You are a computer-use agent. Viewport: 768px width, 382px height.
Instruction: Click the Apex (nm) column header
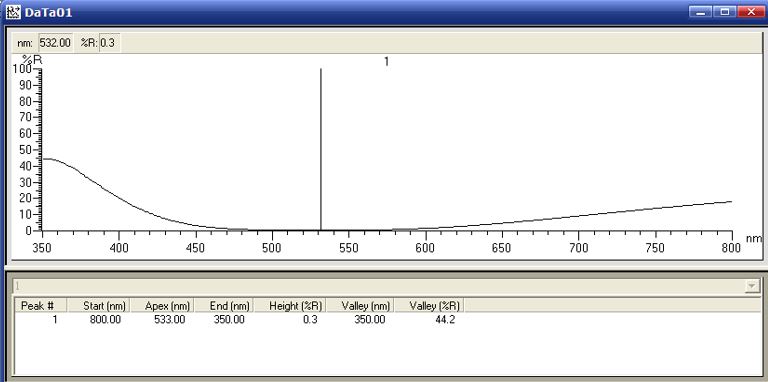163,306
